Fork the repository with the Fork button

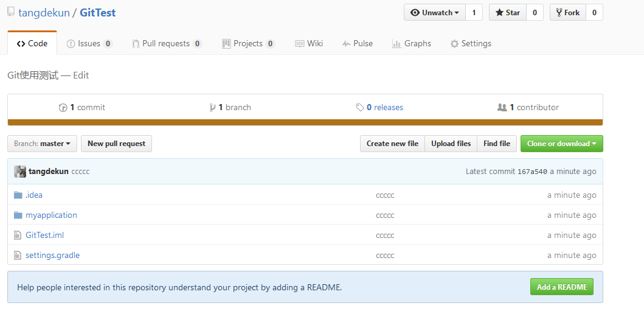point(568,12)
